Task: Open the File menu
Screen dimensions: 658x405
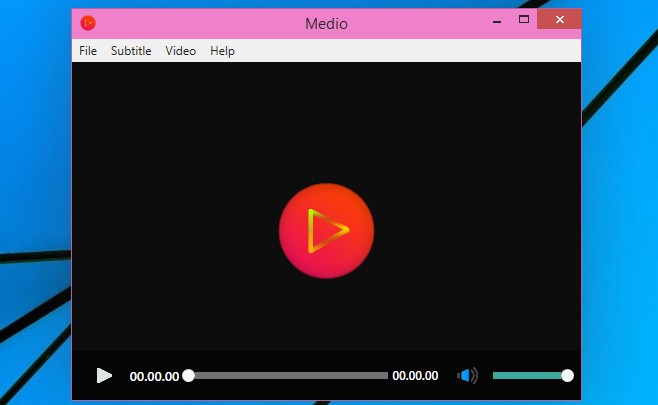Action: 88,51
